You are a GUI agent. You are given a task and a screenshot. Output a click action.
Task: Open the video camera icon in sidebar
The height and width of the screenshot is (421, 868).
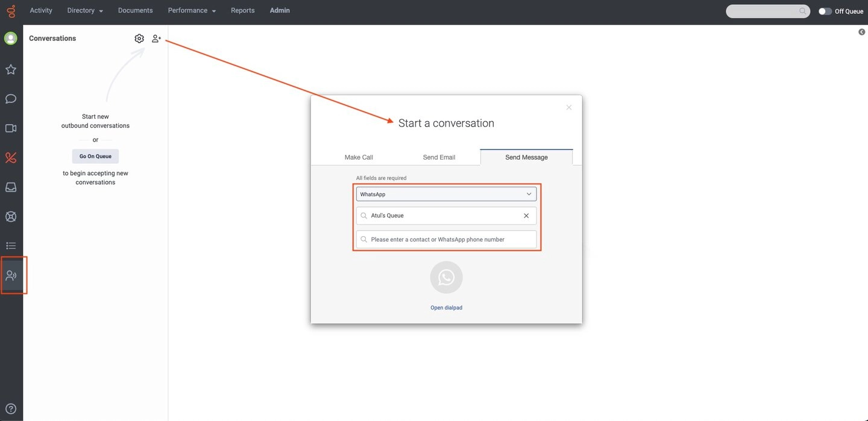pos(11,128)
